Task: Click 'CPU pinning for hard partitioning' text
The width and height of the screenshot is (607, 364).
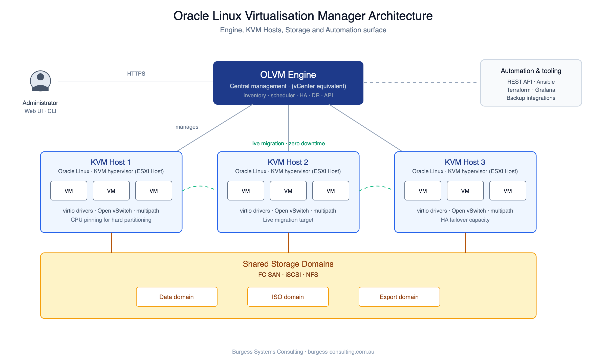Action: click(111, 220)
